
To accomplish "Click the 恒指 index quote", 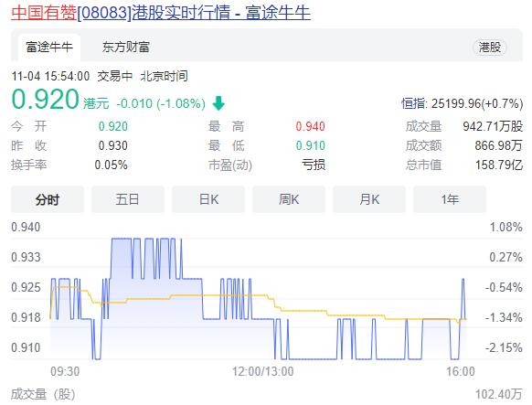I will click(462, 103).
